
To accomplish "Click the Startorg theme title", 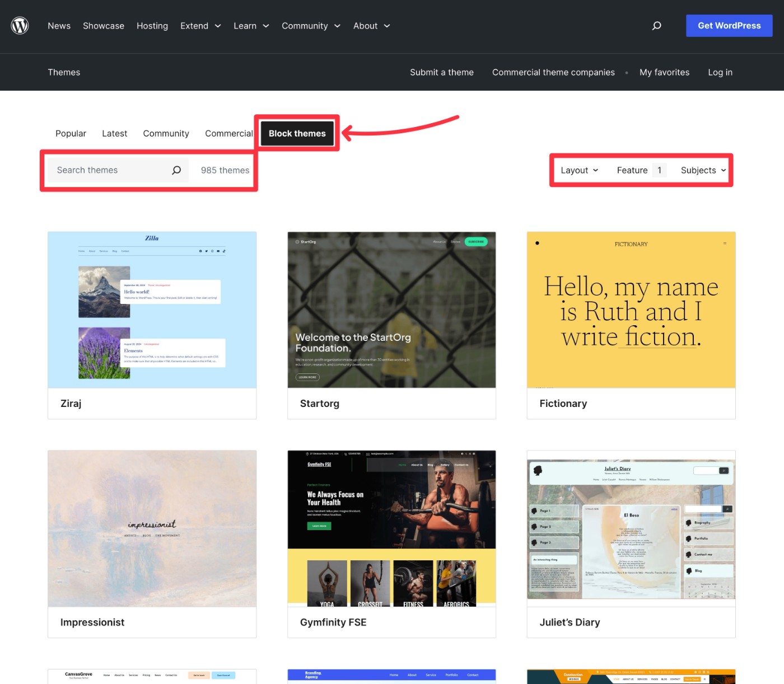I will pyautogui.click(x=319, y=404).
